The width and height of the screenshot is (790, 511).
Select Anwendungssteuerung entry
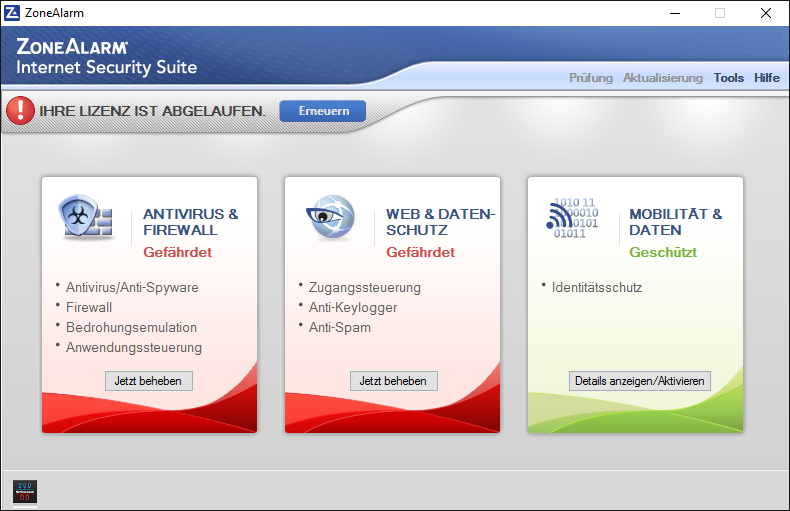[x=134, y=347]
